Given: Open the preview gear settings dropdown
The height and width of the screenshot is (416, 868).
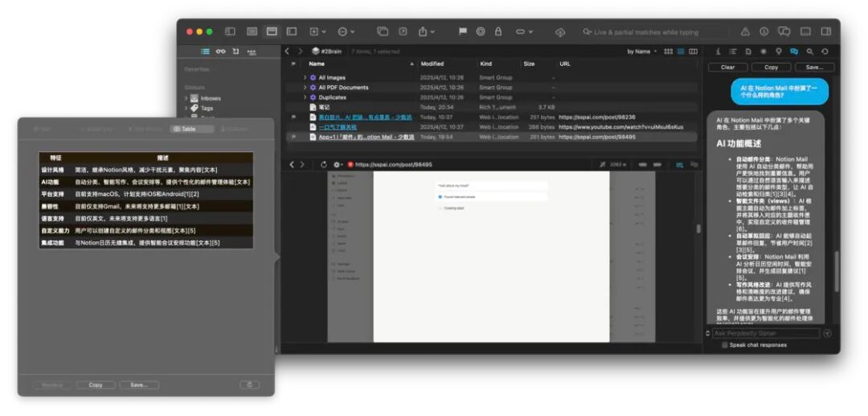Looking at the screenshot, I should [338, 164].
